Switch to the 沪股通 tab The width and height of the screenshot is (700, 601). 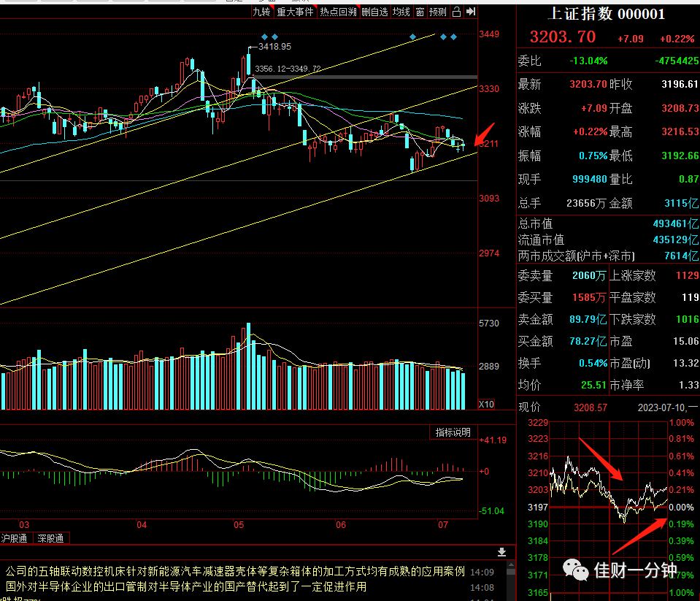pyautogui.click(x=15, y=538)
